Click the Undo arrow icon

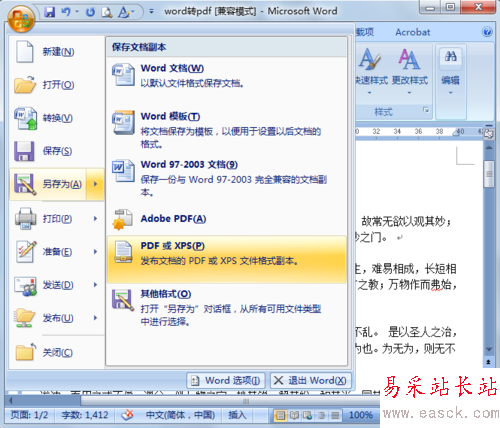click(66, 12)
